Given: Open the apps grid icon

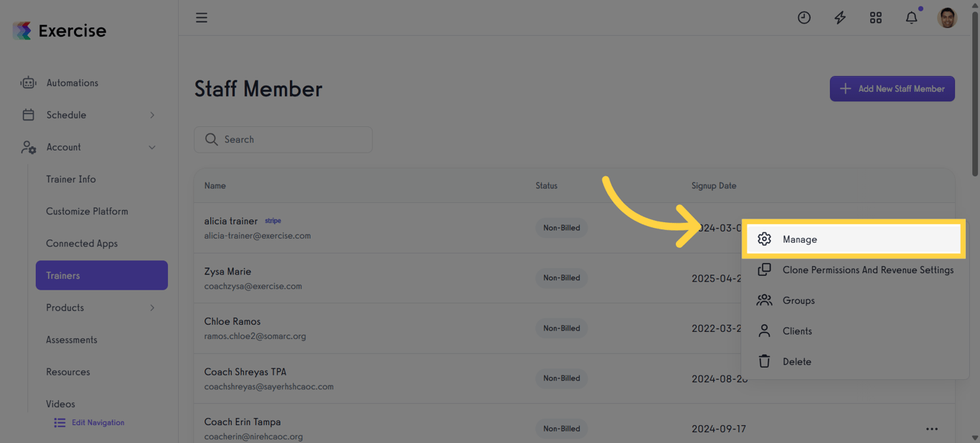Looking at the screenshot, I should (x=876, y=18).
